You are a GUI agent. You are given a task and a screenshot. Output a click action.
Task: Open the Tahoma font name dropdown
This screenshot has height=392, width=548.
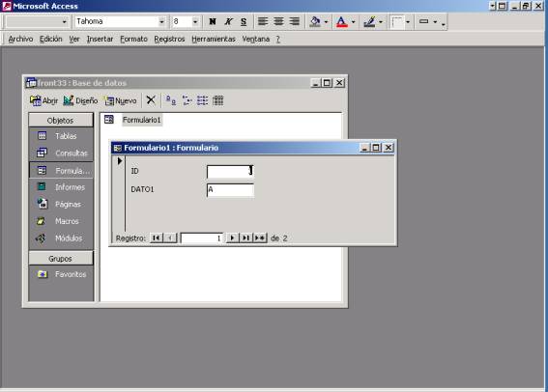tap(161, 21)
